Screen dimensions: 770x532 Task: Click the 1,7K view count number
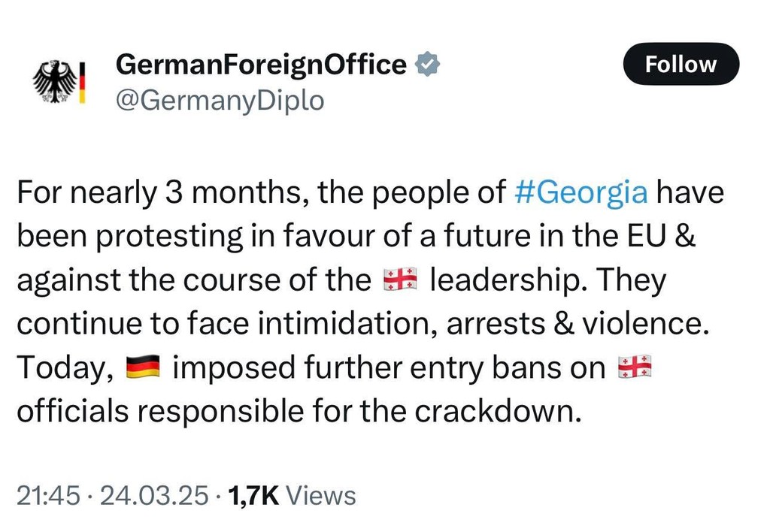click(253, 496)
